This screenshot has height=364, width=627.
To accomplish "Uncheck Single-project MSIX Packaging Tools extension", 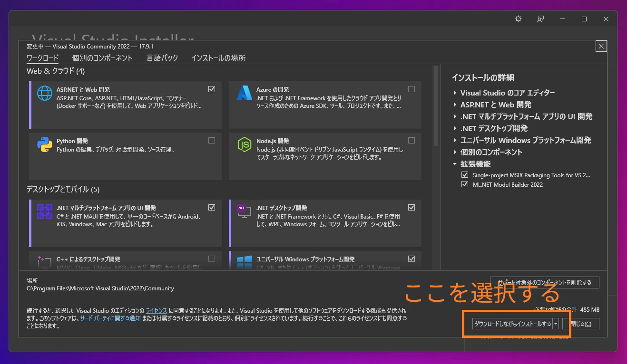I will [465, 175].
